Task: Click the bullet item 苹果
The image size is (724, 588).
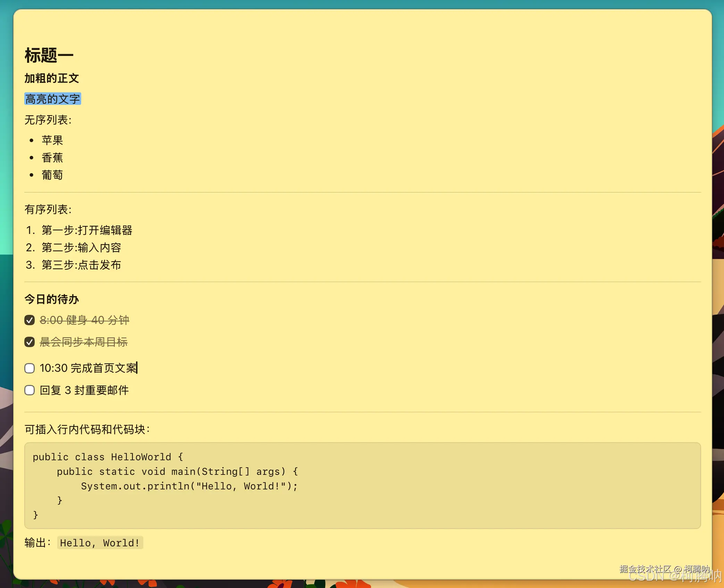Action: click(52, 140)
